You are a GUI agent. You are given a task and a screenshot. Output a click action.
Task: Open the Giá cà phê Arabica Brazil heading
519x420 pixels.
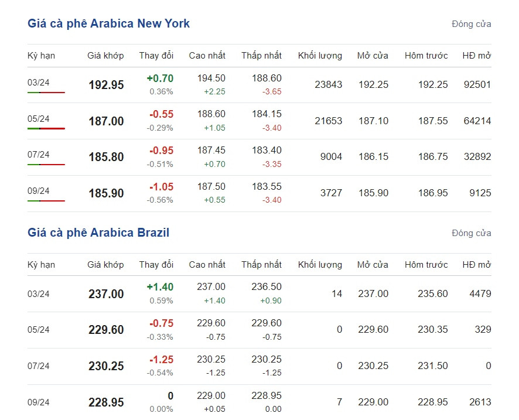[98, 233]
